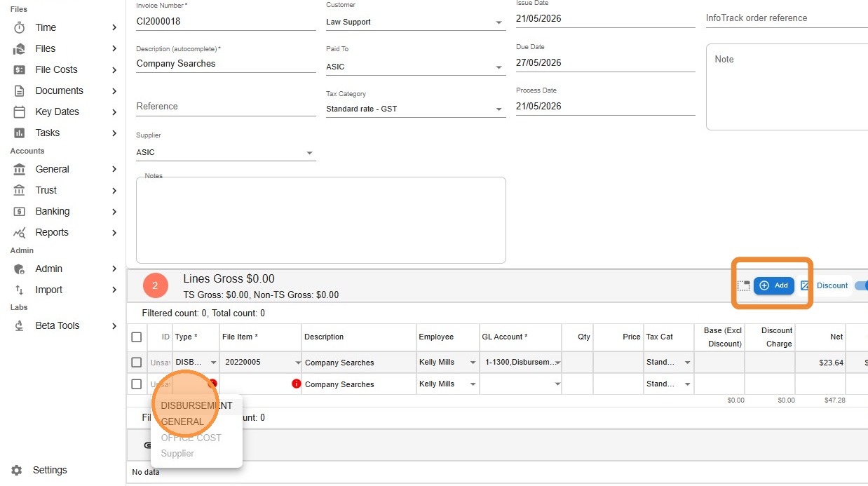Click the Reference input field
Image resolution: width=868 pixels, height=486 pixels.
tap(226, 107)
